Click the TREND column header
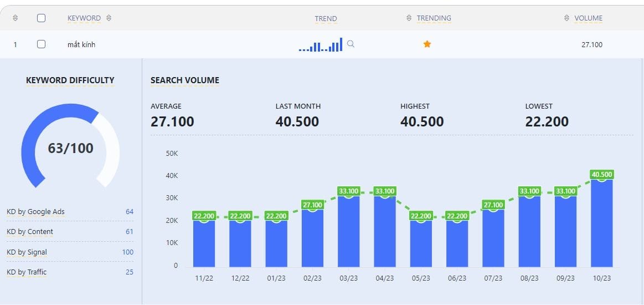Image resolution: width=644 pixels, height=305 pixels. (326, 19)
